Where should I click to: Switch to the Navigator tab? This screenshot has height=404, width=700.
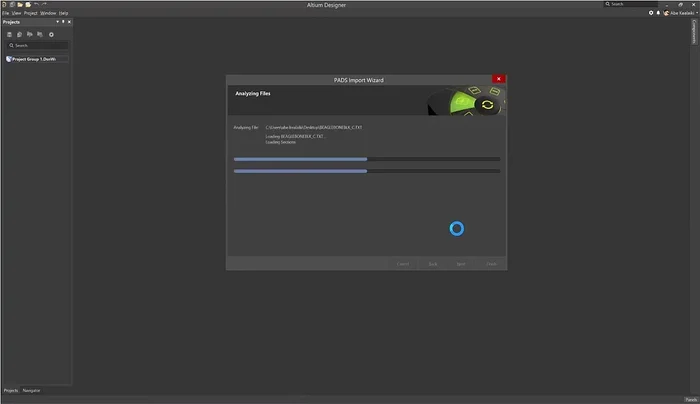[31, 390]
